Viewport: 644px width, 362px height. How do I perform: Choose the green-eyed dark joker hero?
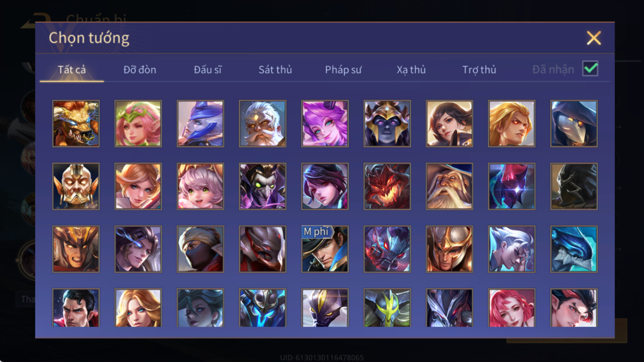pos(263,186)
